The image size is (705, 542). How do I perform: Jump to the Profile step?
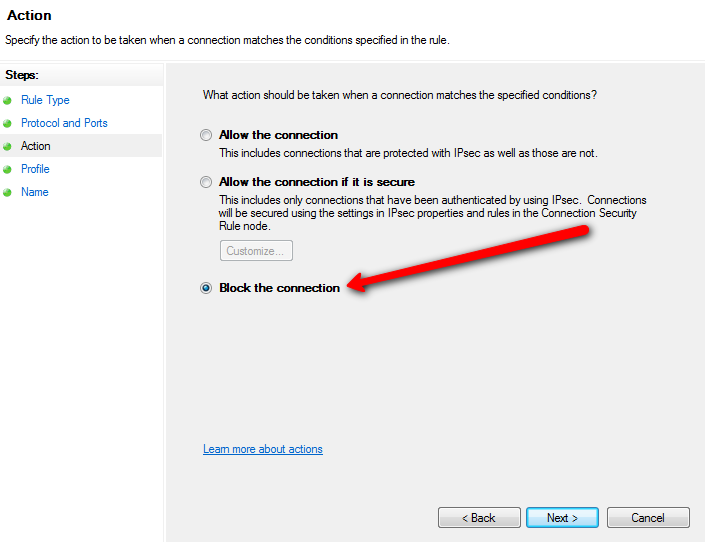[35, 169]
